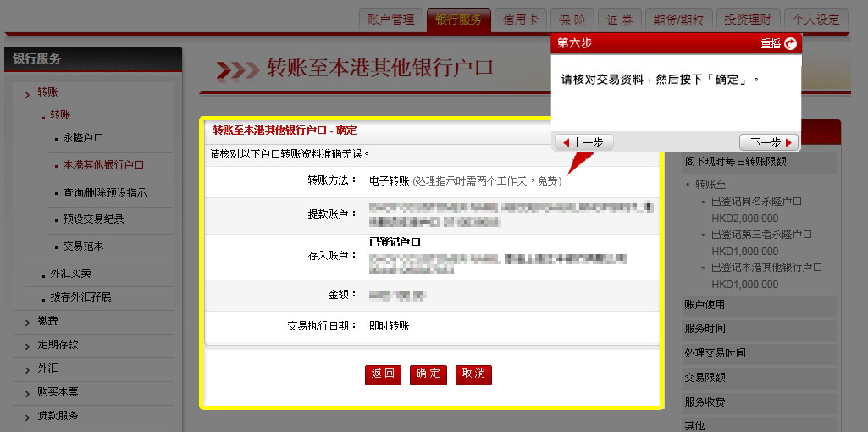Screen dimensions: 868x432
Task: Advance with the 下一步 next step button
Action: pos(770,142)
